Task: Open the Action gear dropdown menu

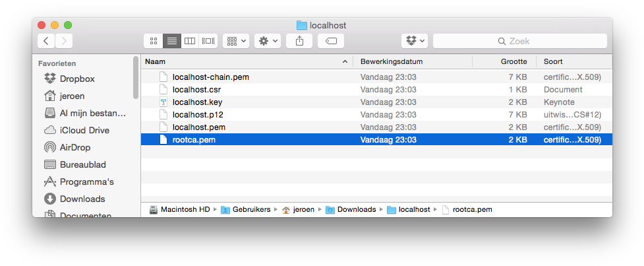Action: (268, 41)
